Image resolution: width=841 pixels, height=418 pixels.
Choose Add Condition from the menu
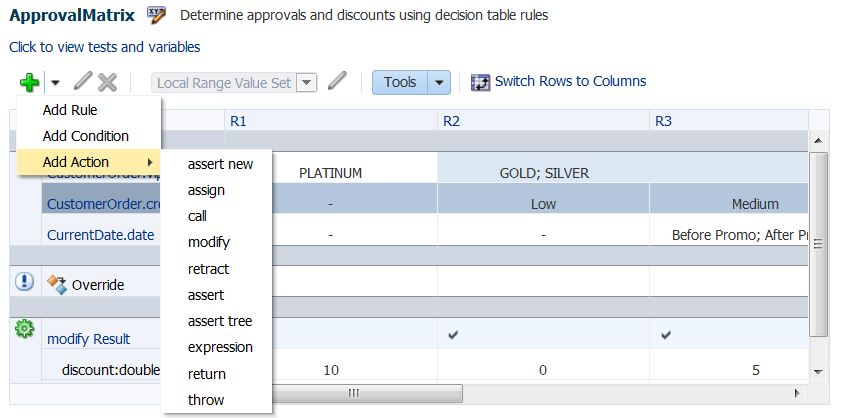pyautogui.click(x=89, y=136)
